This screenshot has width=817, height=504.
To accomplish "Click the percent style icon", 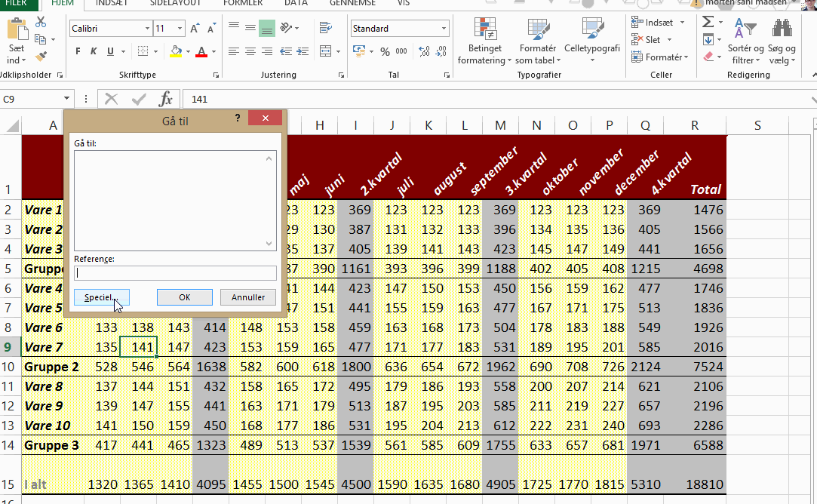I will [385, 51].
